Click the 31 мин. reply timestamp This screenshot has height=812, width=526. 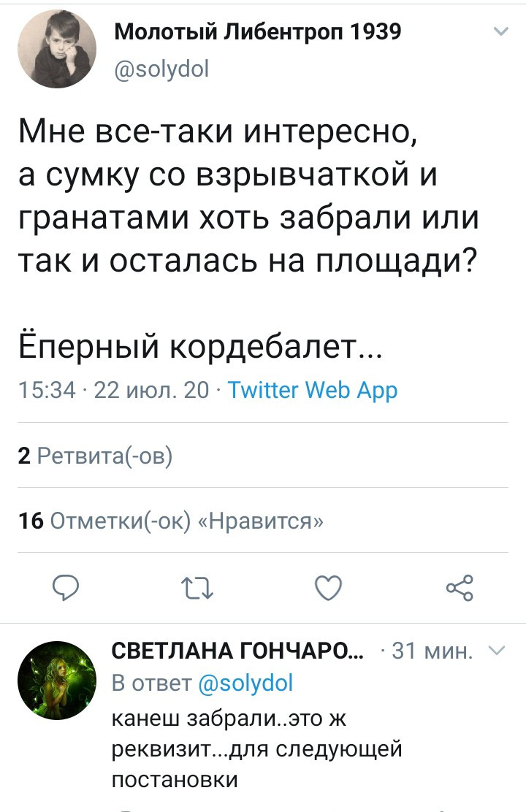pos(434,651)
